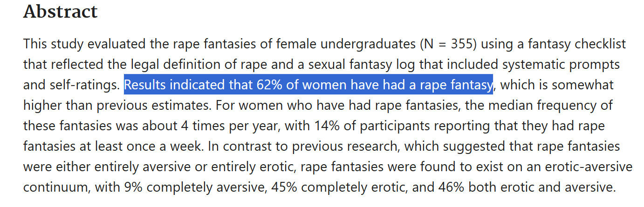The height and width of the screenshot is (207, 644).
Task: Click the blue highlighted sentence selection
Action: click(x=308, y=85)
